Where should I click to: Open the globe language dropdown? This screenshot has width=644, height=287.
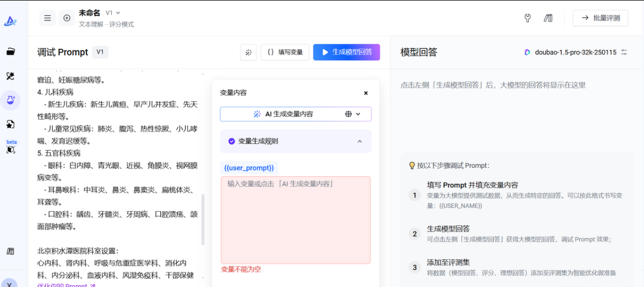[x=353, y=114]
